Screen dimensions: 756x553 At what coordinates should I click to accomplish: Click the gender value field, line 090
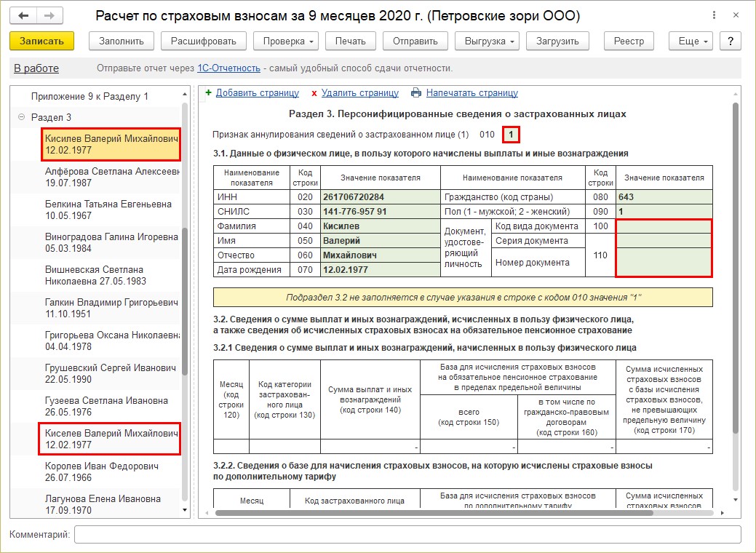pos(664,211)
